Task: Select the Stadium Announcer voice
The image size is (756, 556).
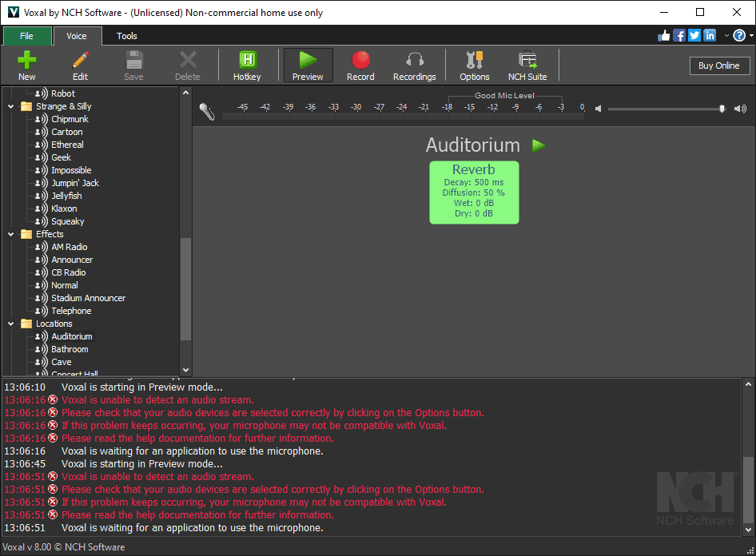Action: click(89, 298)
